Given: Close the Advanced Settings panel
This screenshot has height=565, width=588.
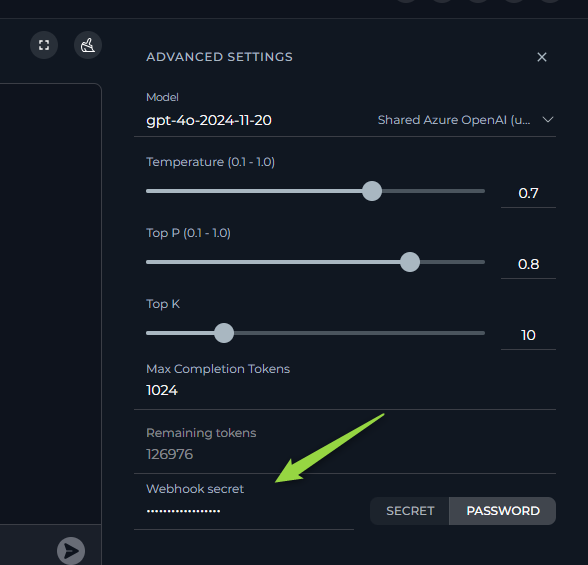Looking at the screenshot, I should 542,57.
